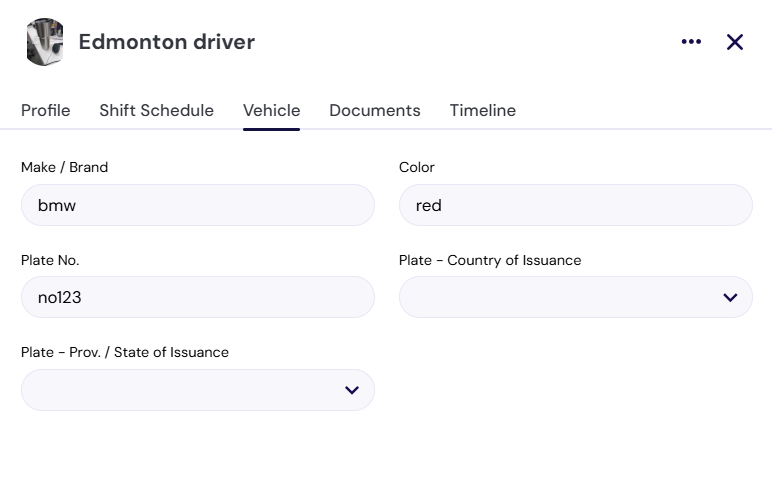Open the Shift Schedule tab

click(x=157, y=110)
